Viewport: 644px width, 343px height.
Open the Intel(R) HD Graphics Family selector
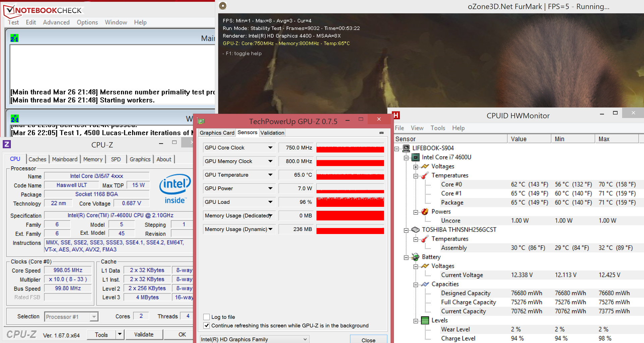click(x=254, y=339)
